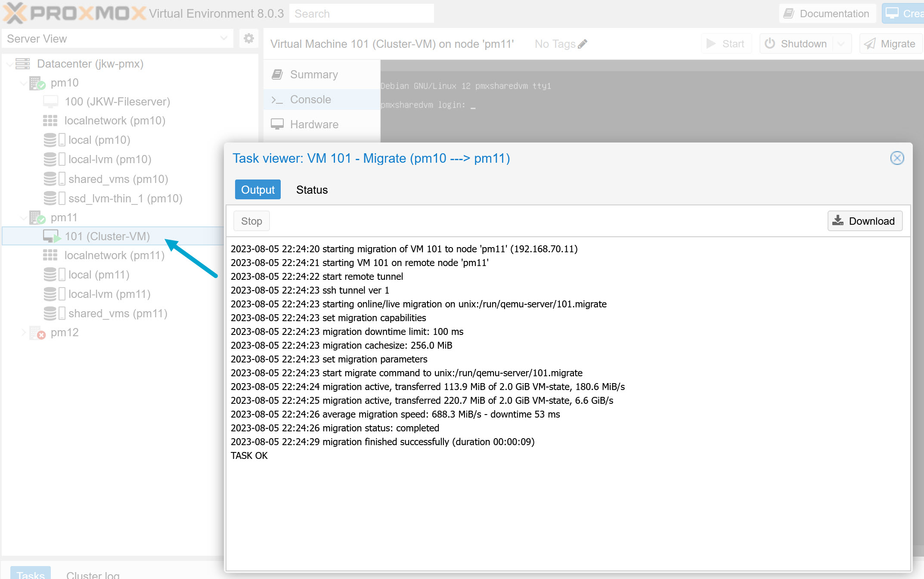Select the 100 (JKW-Fileserver) VM icon
The width and height of the screenshot is (924, 579).
click(50, 102)
